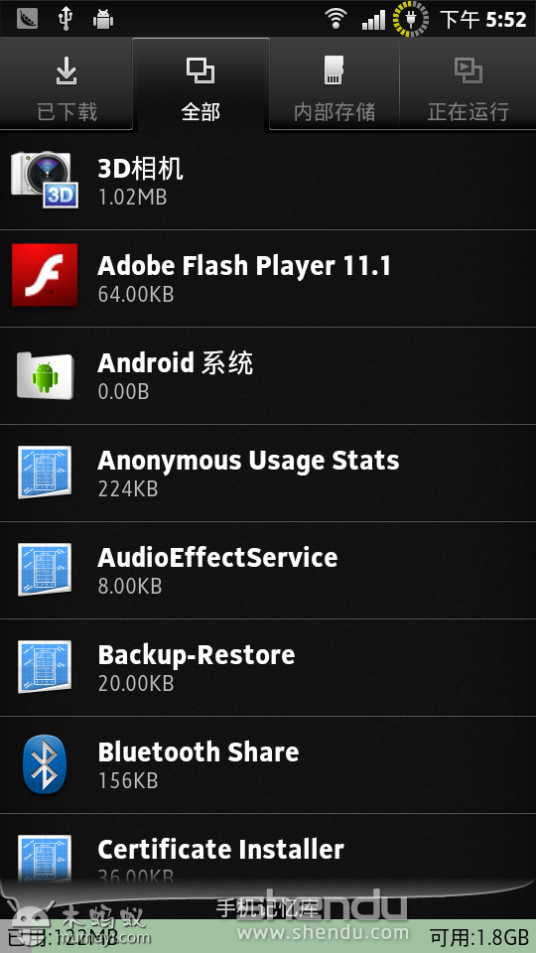This screenshot has height=953, width=536.
Task: Tap the Adobe Flash Player red icon
Action: [x=44, y=275]
